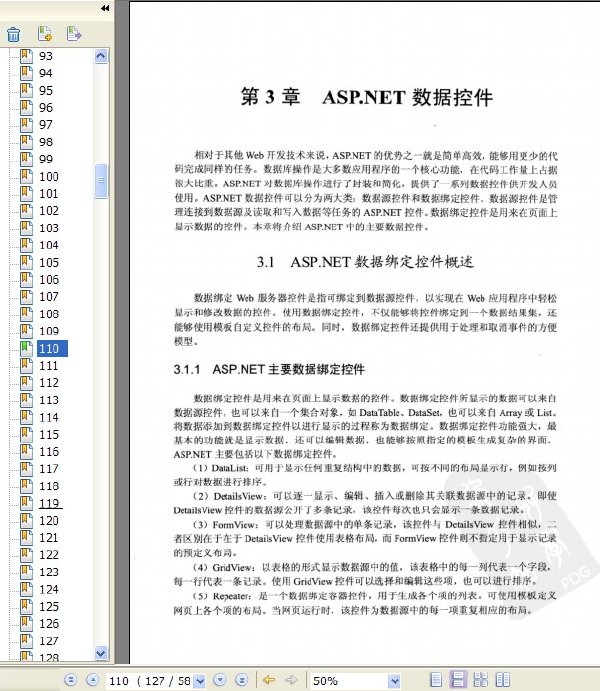The height and width of the screenshot is (691, 600).
Task: Click the bookmark page icon beside 100
Action: pos(26,176)
